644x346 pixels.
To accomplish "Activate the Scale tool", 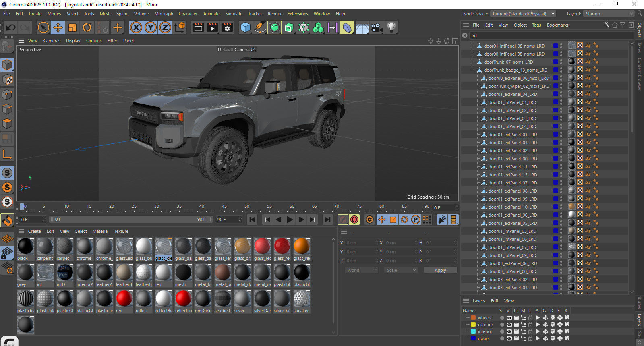I will click(72, 27).
